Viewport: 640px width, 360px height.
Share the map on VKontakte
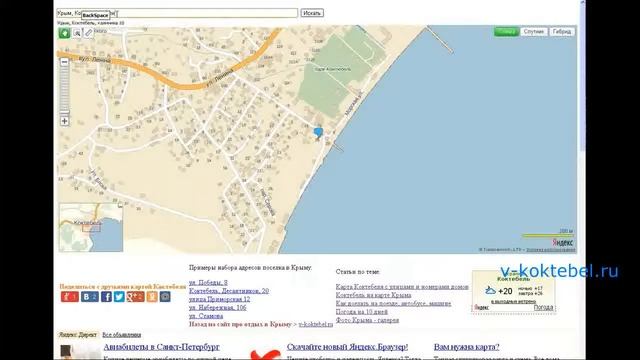coord(89,297)
